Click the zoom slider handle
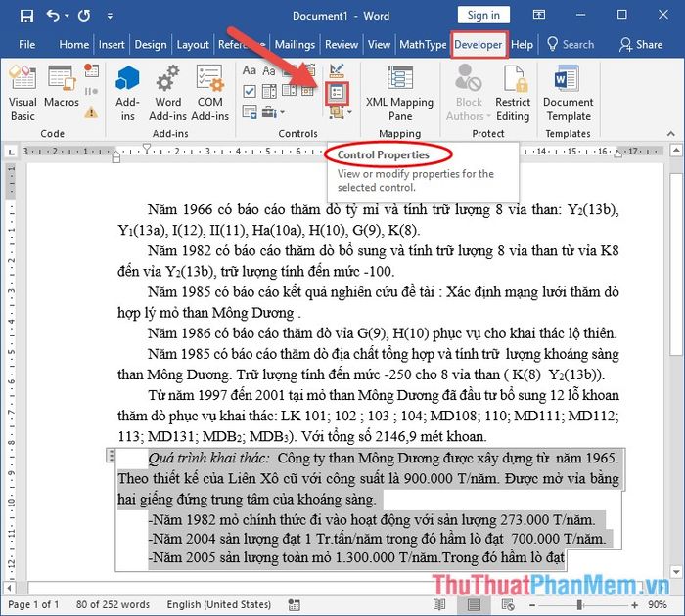The width and height of the screenshot is (685, 616). click(x=579, y=604)
